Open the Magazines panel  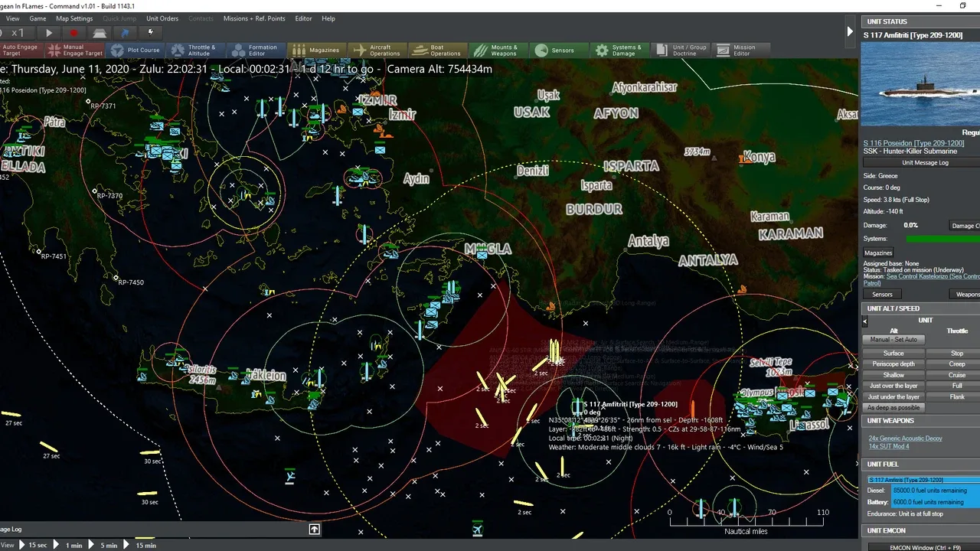click(x=315, y=51)
